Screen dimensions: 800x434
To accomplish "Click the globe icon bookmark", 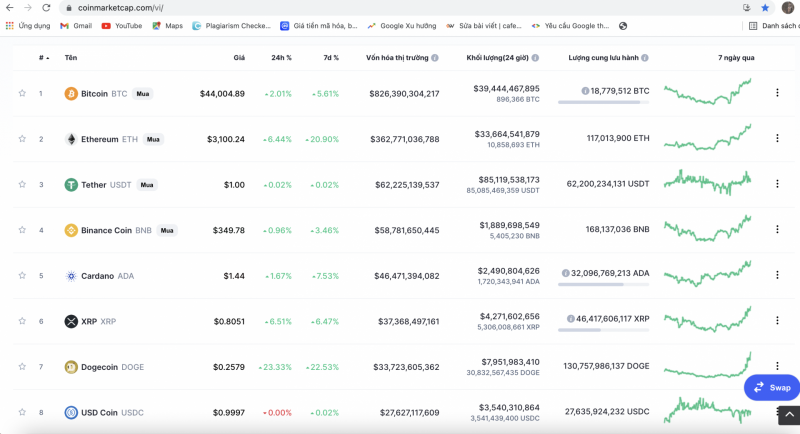I will (x=623, y=25).
